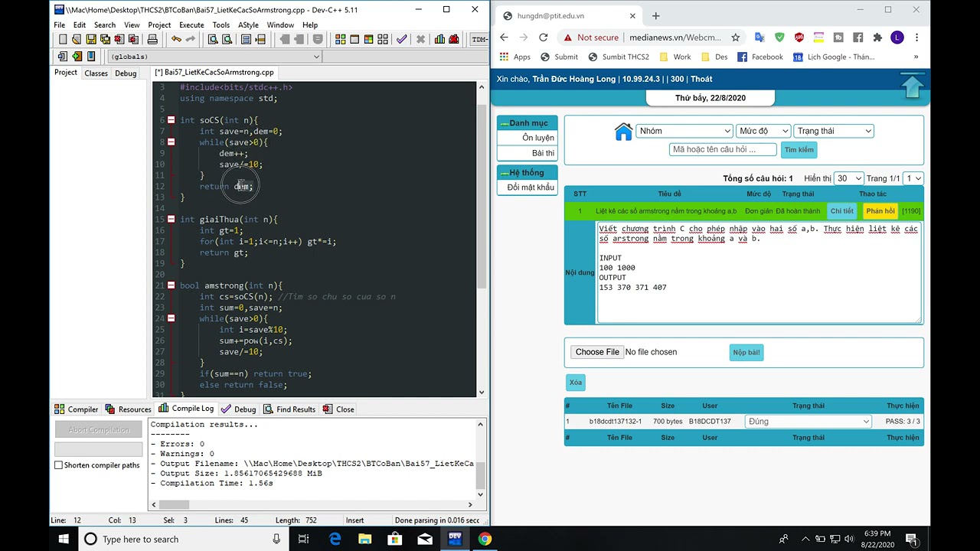Click the profile analysis bar chart icon

click(439, 40)
